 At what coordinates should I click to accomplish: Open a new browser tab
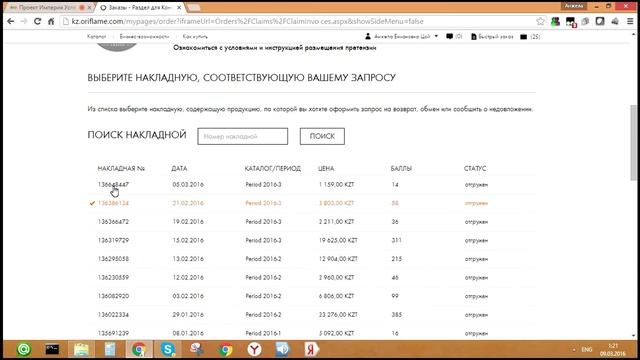tap(193, 7)
